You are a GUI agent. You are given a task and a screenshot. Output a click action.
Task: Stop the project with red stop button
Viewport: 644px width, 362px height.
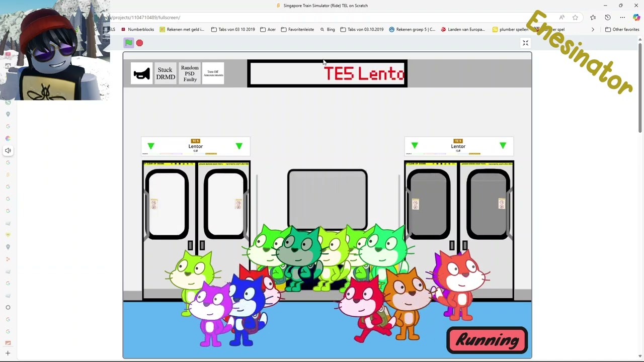139,43
